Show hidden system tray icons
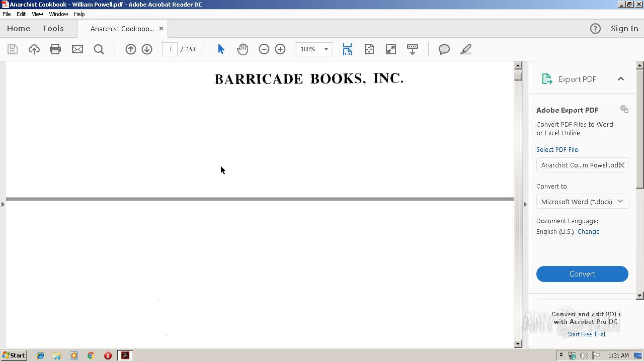This screenshot has width=644, height=362. click(x=561, y=355)
